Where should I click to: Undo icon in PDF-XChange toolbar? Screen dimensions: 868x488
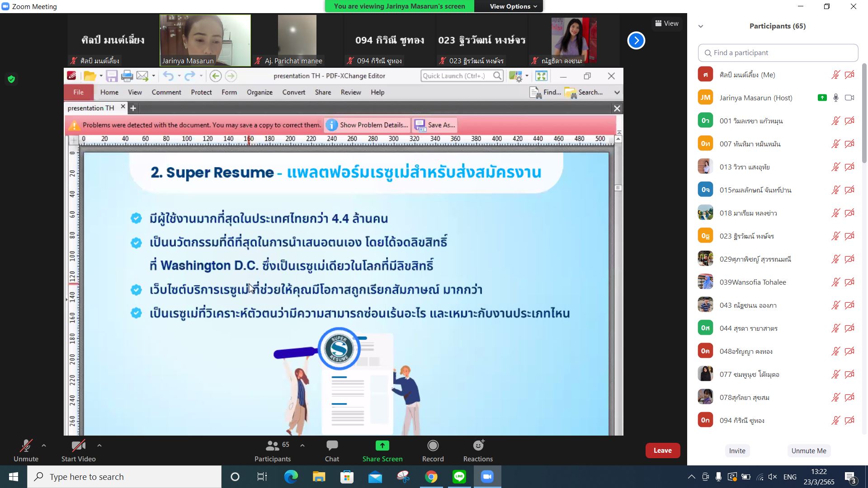(168, 76)
